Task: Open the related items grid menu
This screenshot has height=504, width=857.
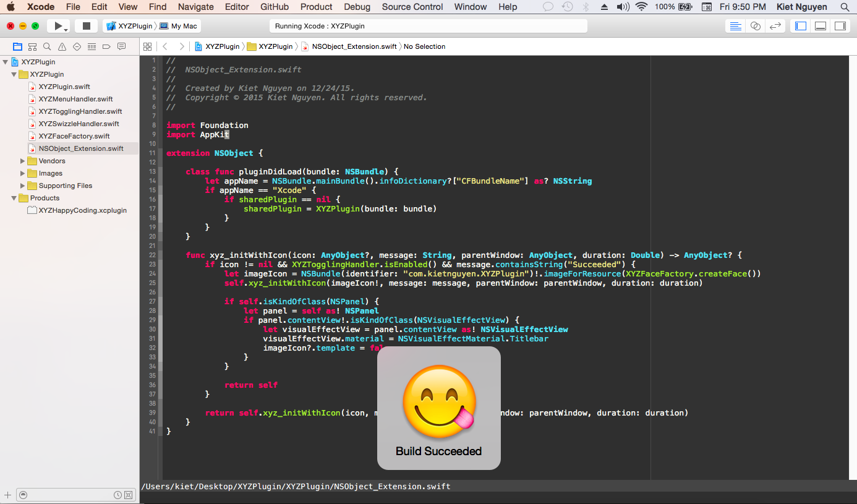Action: pyautogui.click(x=147, y=46)
